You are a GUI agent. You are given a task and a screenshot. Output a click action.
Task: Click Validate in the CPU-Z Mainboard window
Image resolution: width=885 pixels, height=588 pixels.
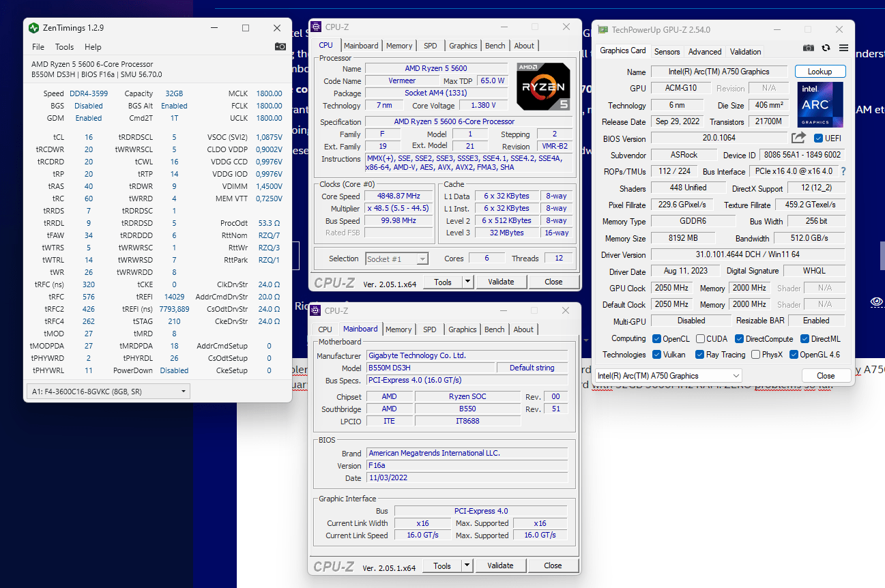[500, 565]
